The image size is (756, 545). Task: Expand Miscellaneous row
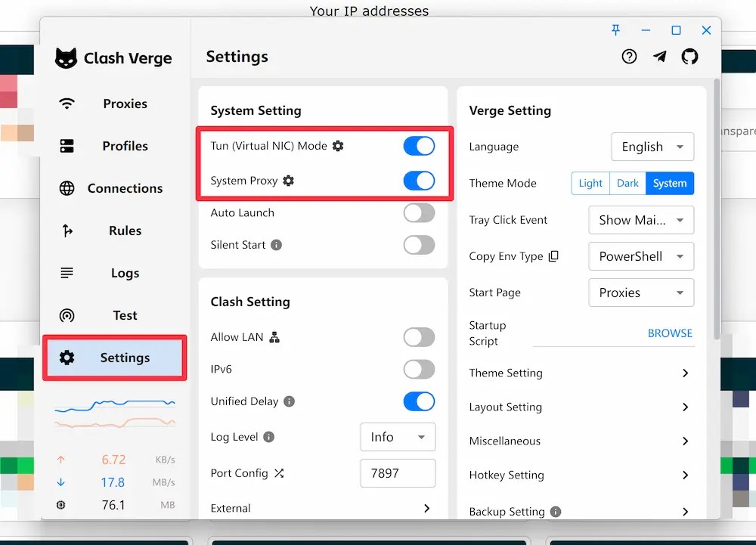(581, 441)
